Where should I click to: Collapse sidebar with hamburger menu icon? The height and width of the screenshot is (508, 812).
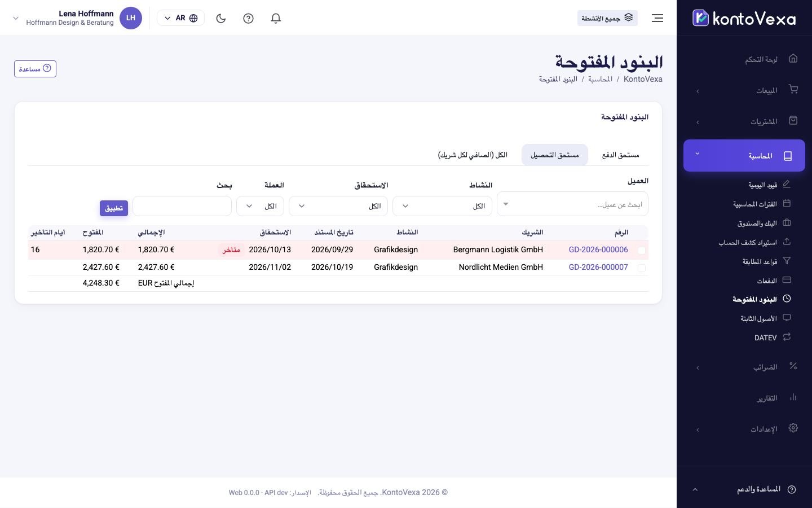point(657,18)
